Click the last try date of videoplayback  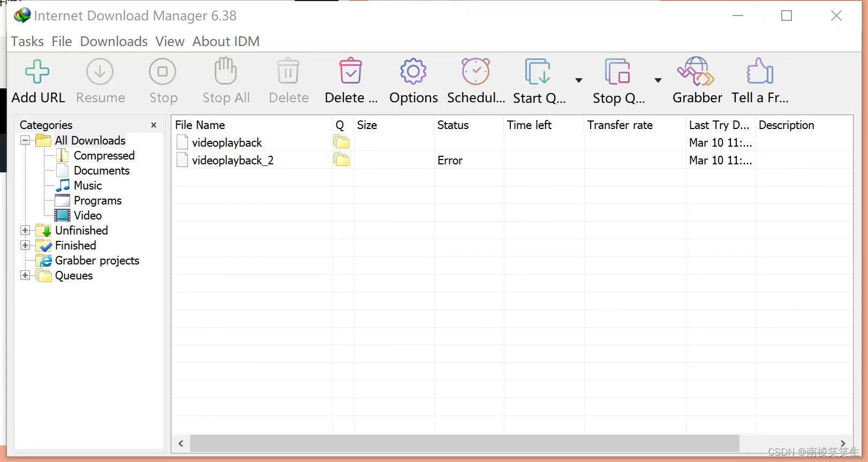tap(720, 142)
